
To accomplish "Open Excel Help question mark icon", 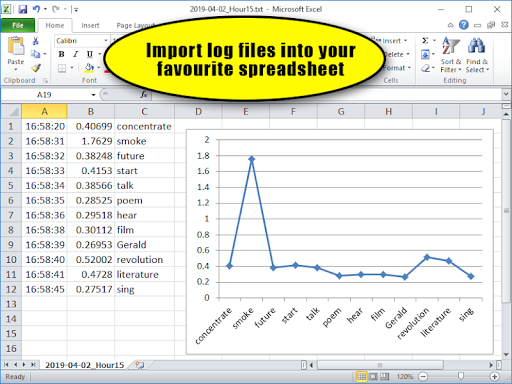I will [464, 25].
